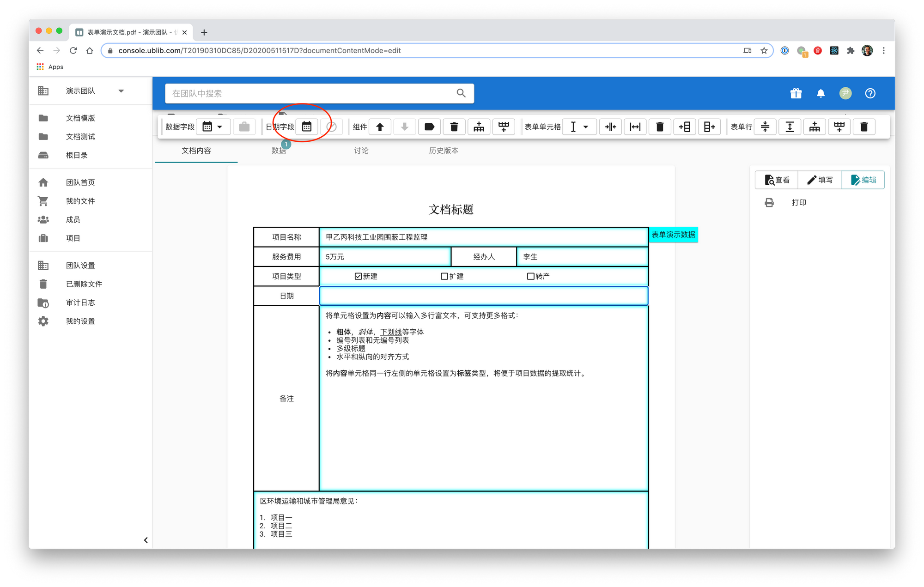Viewport: 924px width, 587px height.
Task: Click the label tag icon in 组件
Action: point(429,127)
